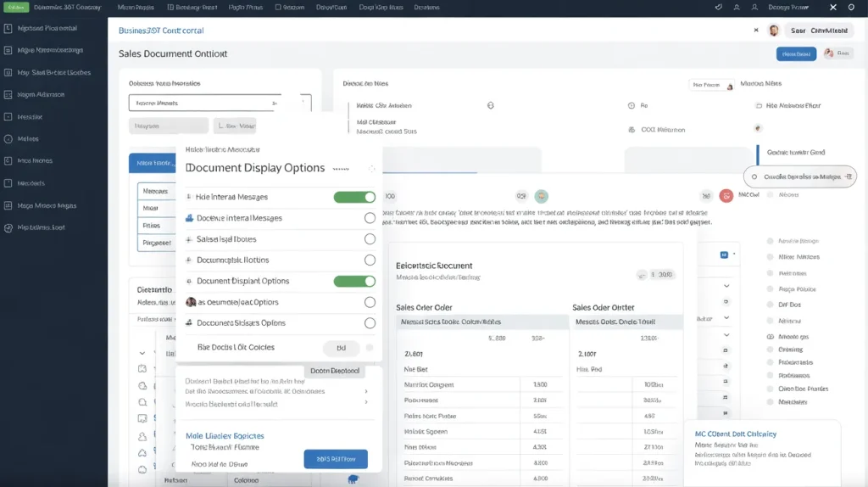
Task: Open the 'Mole Lliaoley Bopictes' link
Action: point(225,436)
